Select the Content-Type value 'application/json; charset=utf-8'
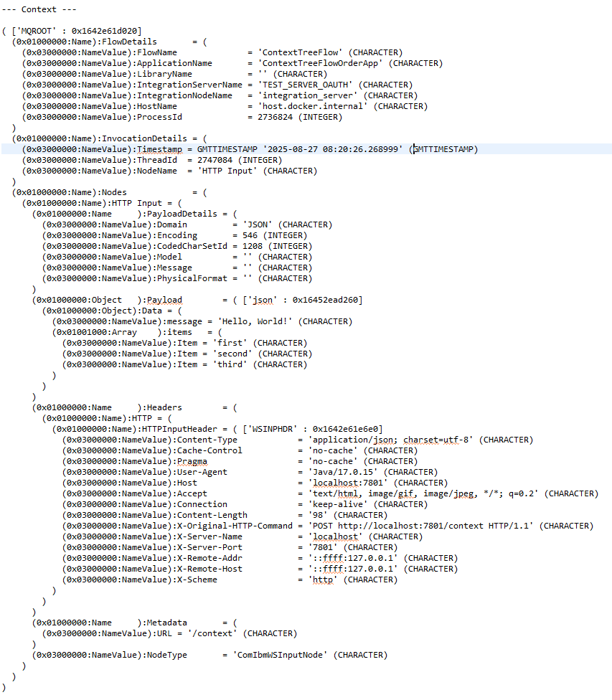612x700 pixels. tap(390, 440)
